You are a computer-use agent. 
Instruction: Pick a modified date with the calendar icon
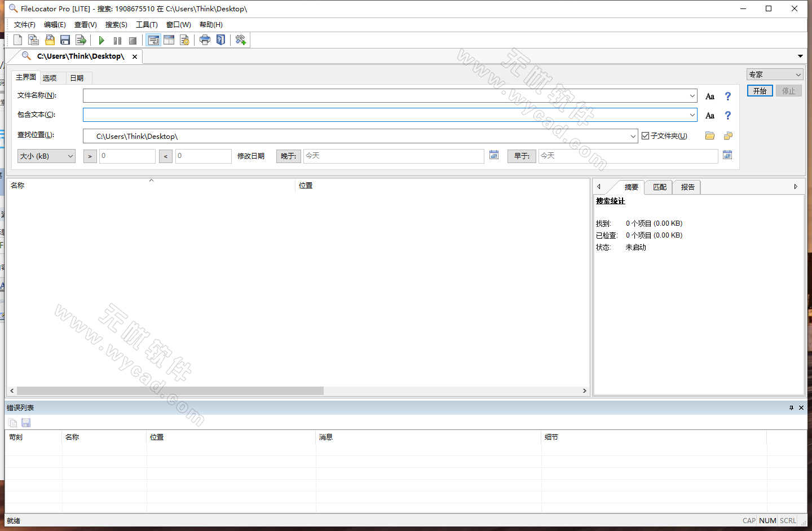pos(494,155)
